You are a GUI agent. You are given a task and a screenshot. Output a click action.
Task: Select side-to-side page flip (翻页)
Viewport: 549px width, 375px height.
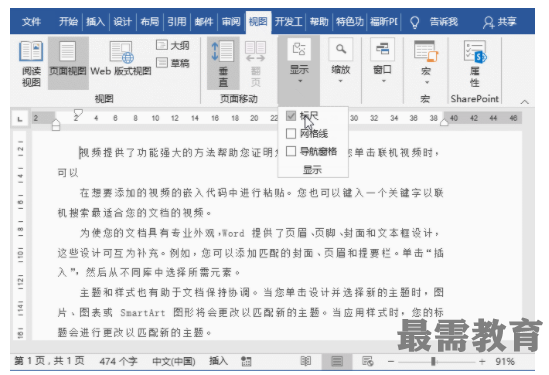click(x=255, y=63)
